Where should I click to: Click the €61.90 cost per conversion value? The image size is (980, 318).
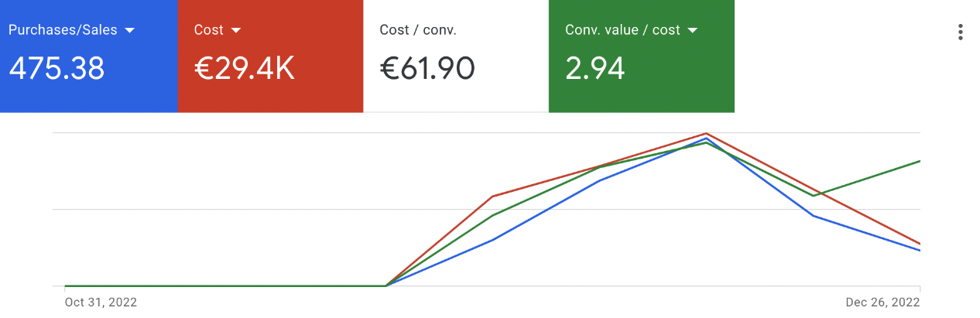point(427,69)
